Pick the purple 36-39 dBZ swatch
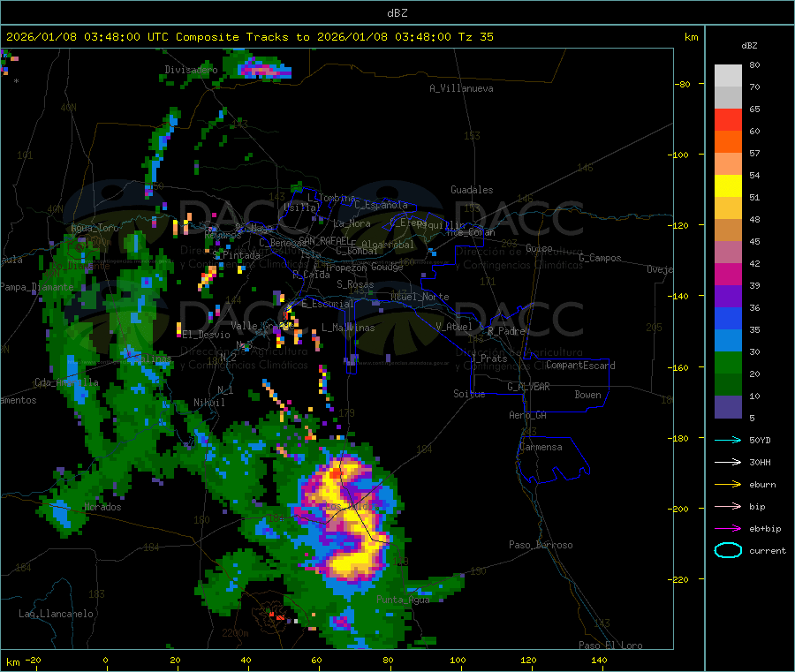Screen dimensions: 795x672 728,297
